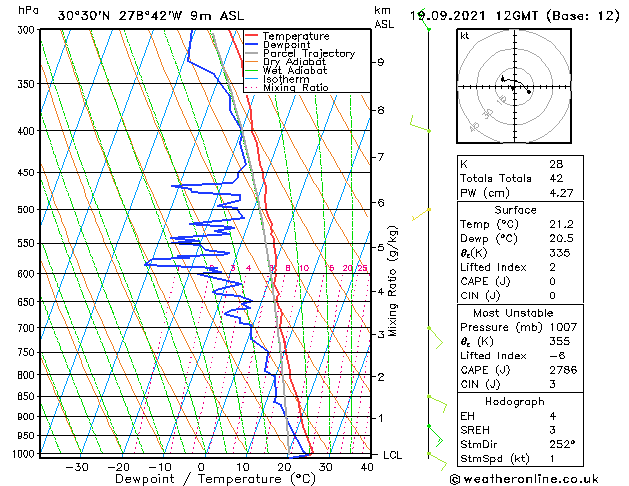629x486 pixels.
Task: Select the Temperature legend entry
Action: (295, 36)
